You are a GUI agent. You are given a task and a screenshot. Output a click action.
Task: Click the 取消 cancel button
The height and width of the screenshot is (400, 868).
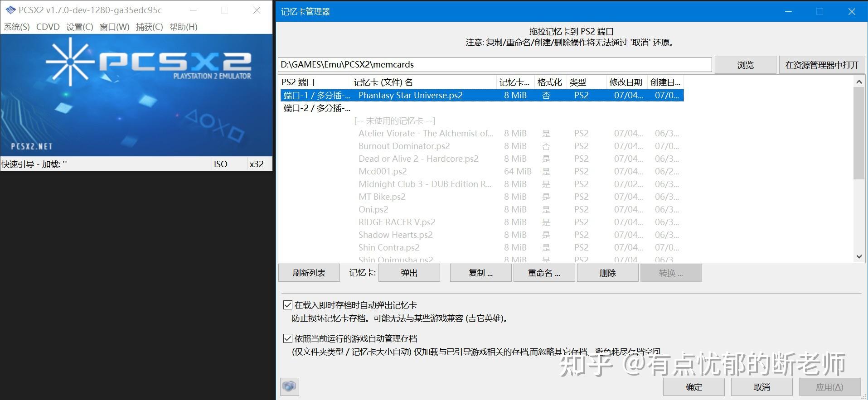click(762, 387)
